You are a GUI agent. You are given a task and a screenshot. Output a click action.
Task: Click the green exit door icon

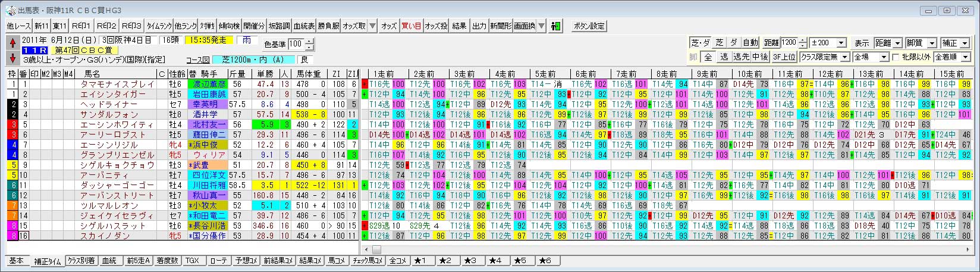pos(556,26)
